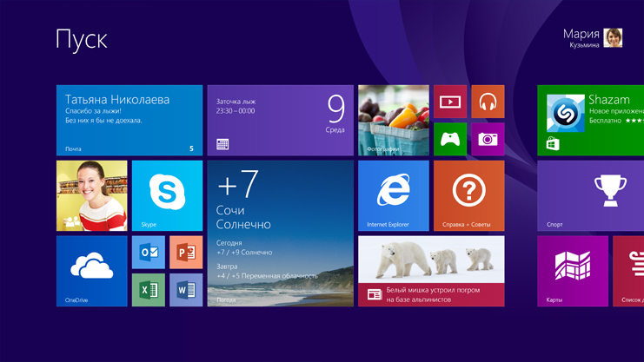
Task: Open the Карты maps tile
Action: tap(573, 271)
